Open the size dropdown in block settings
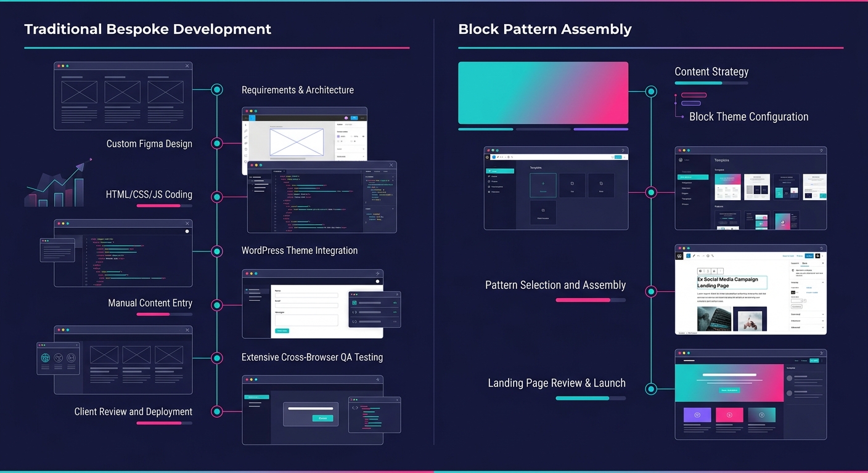This screenshot has width=868, height=473. tap(796, 301)
